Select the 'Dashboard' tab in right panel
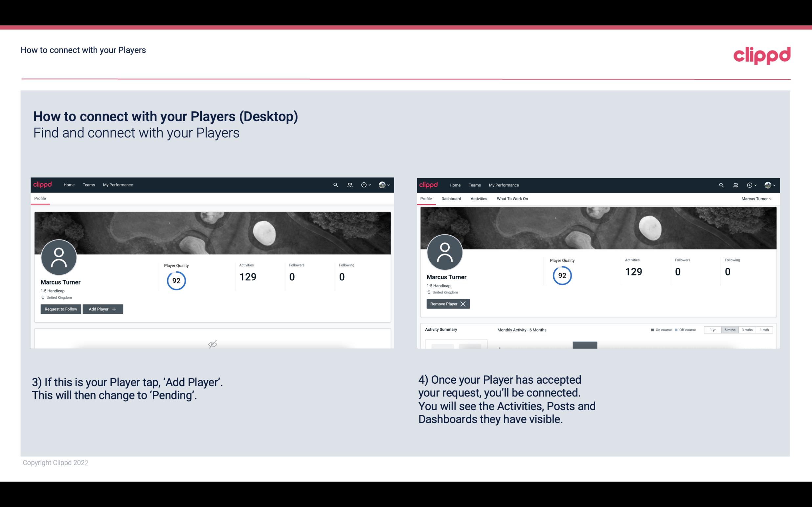This screenshot has height=507, width=812. [x=451, y=199]
